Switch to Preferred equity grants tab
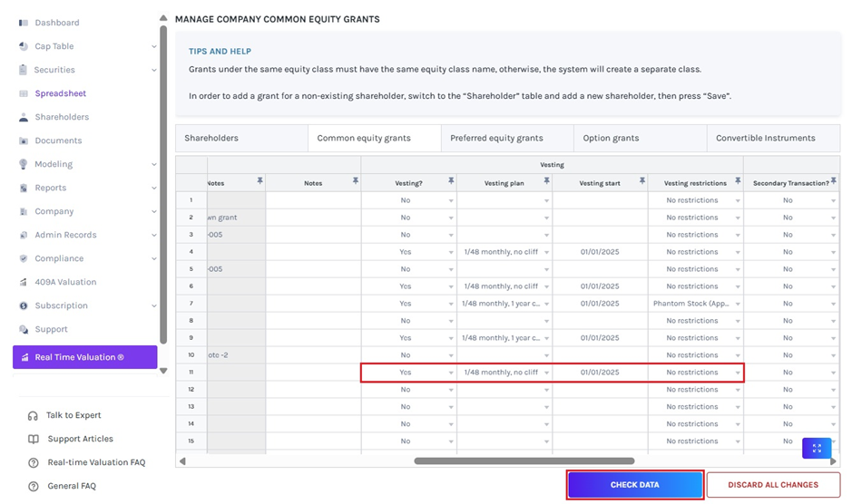Image resolution: width=852 pixels, height=504 pixels. click(496, 138)
